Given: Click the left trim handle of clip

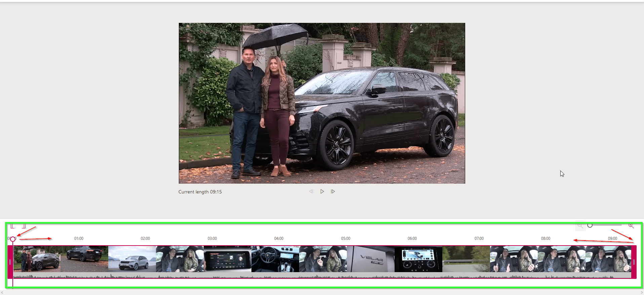Looking at the screenshot, I should (x=10, y=262).
